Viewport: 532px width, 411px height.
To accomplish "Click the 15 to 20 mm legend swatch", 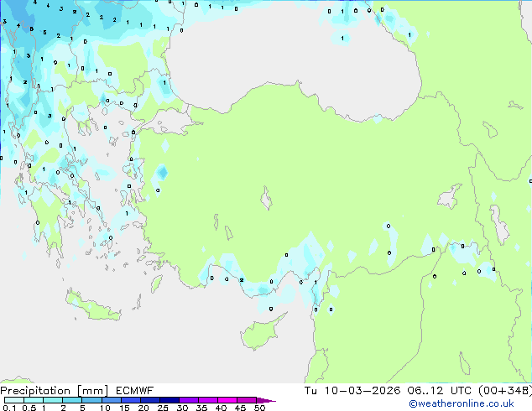I will pyautogui.click(x=130, y=400).
